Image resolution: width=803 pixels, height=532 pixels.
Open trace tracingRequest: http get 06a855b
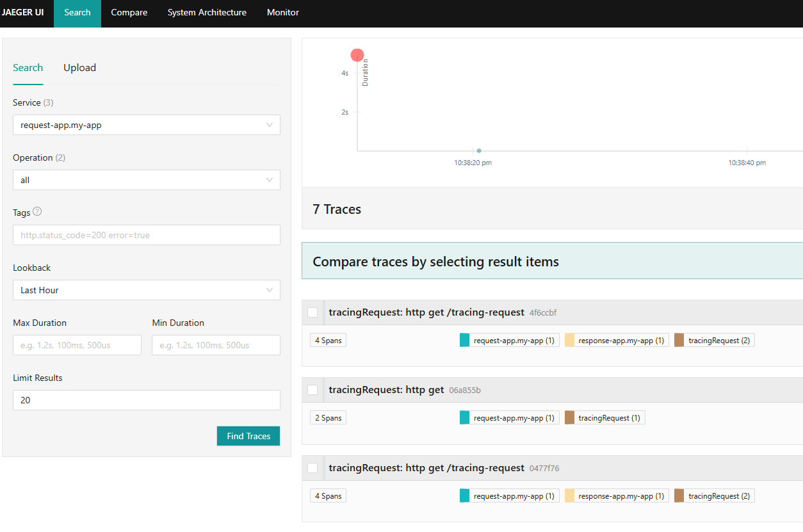tap(386, 390)
